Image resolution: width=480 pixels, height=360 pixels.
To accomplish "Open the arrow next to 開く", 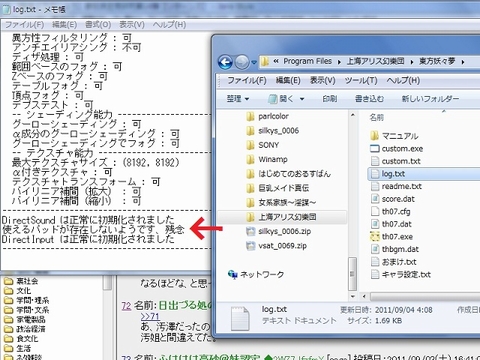I will (302, 99).
